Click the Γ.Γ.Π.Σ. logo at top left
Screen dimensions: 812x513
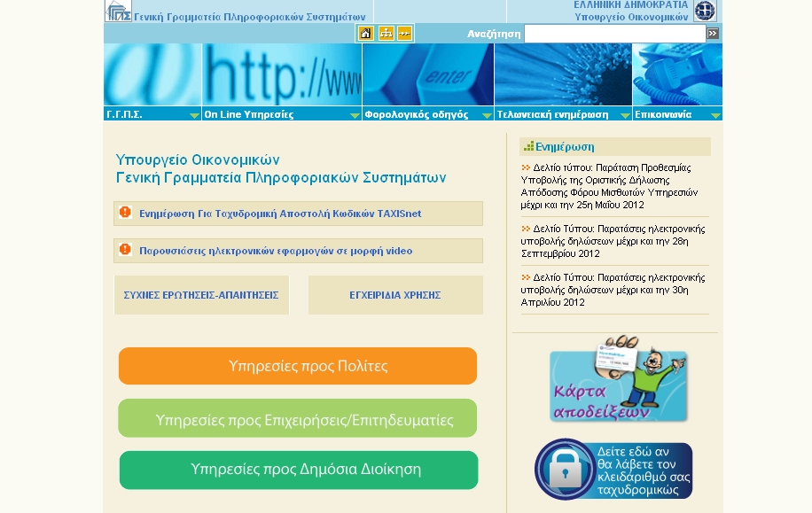pos(118,12)
